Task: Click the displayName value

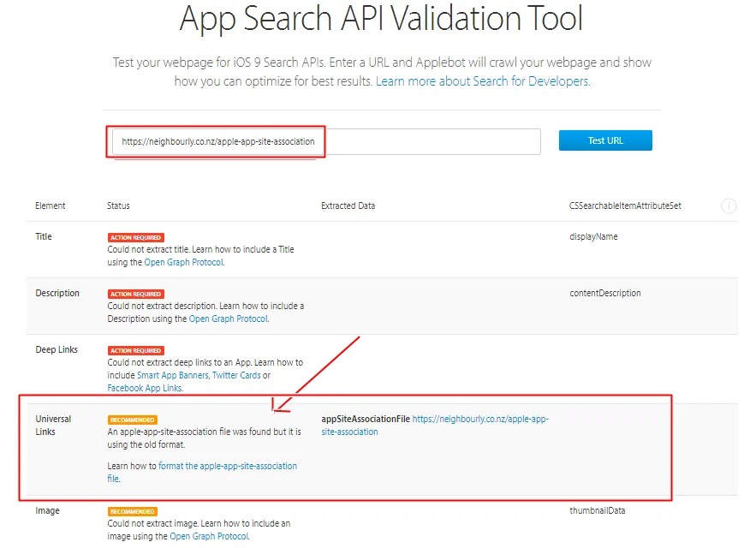Action: (593, 237)
